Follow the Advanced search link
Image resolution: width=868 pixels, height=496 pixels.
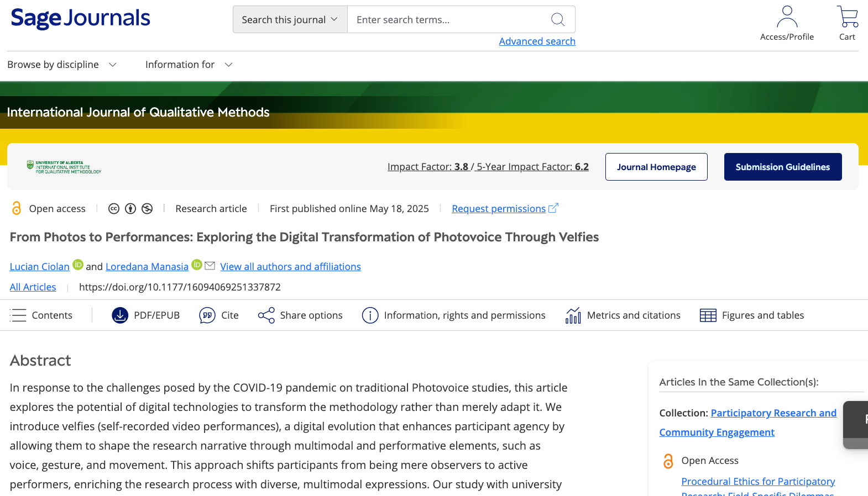coord(537,41)
